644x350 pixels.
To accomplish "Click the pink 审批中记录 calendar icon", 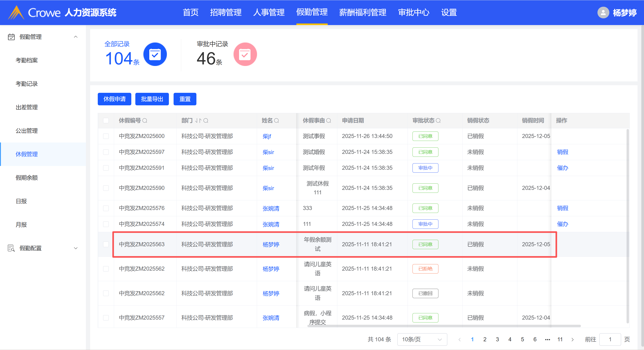I will (245, 55).
